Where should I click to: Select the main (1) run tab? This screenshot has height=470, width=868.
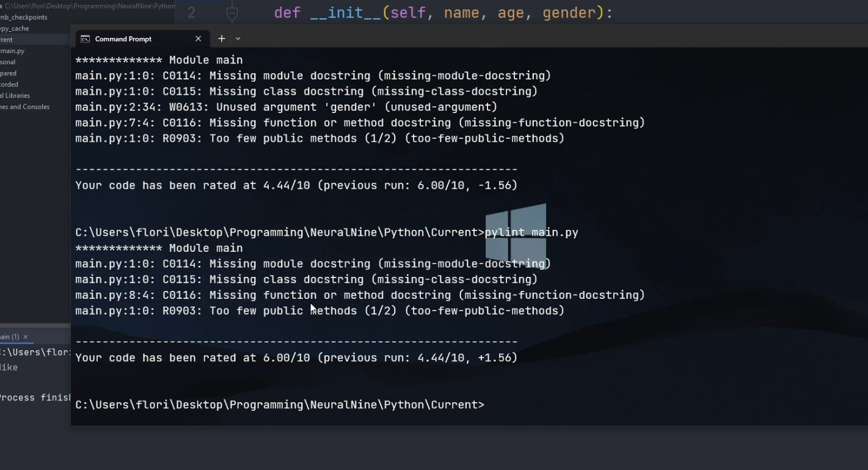[x=9, y=337]
